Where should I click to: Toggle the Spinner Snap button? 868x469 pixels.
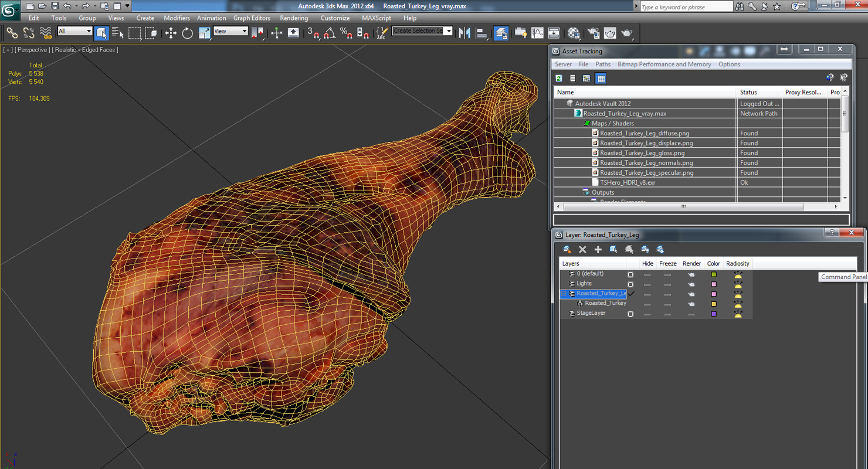[363, 33]
